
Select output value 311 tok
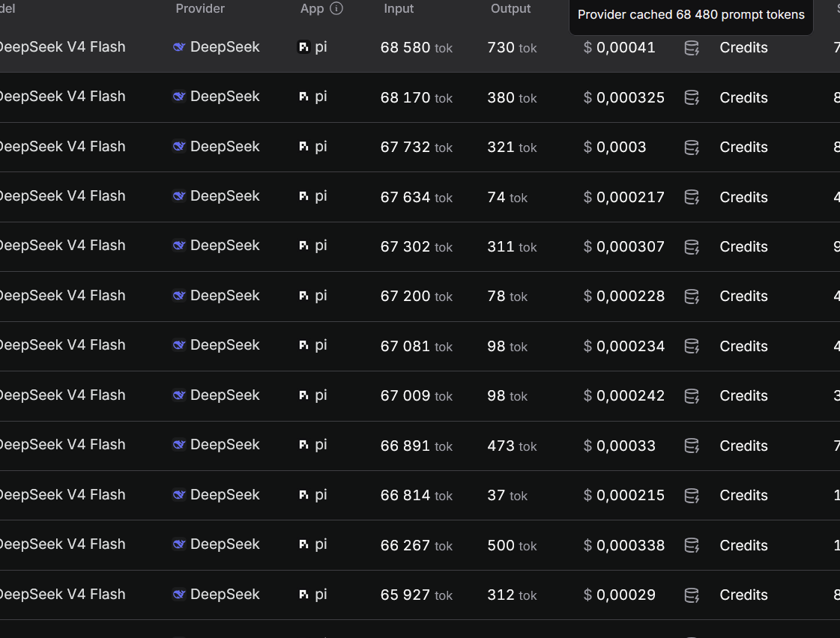tap(512, 247)
